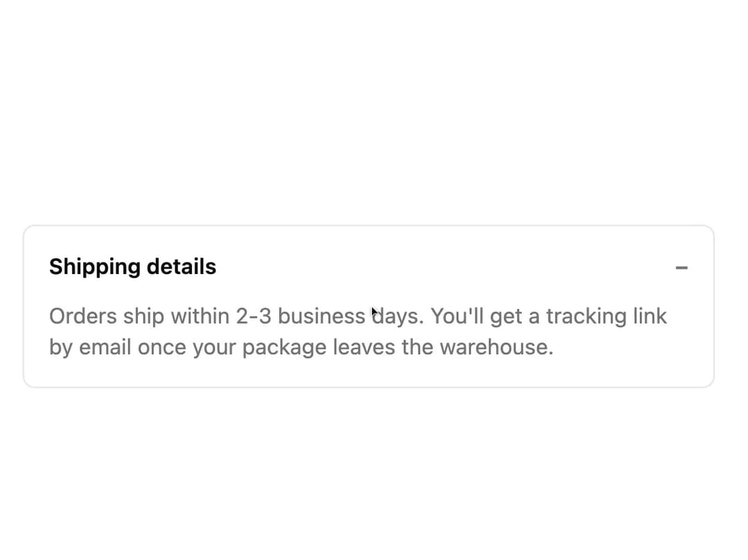Viewport: 748px width, 560px height.
Task: Click the word 'Shipping' in the title
Action: [94, 267]
